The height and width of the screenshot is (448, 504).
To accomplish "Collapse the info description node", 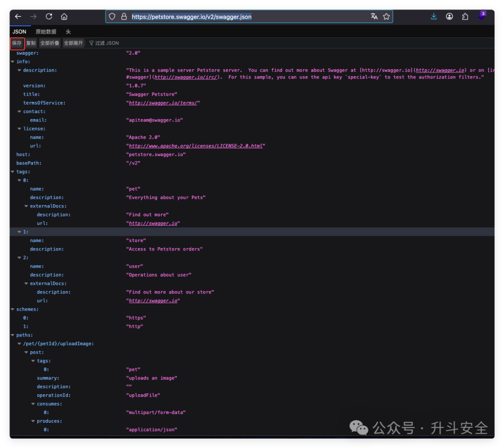I will 19,70.
